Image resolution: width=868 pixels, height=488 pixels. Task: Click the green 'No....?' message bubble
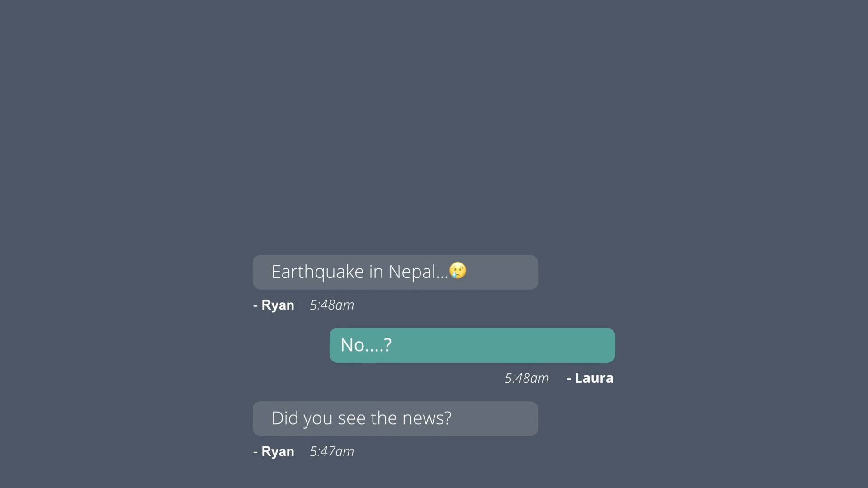pos(472,345)
